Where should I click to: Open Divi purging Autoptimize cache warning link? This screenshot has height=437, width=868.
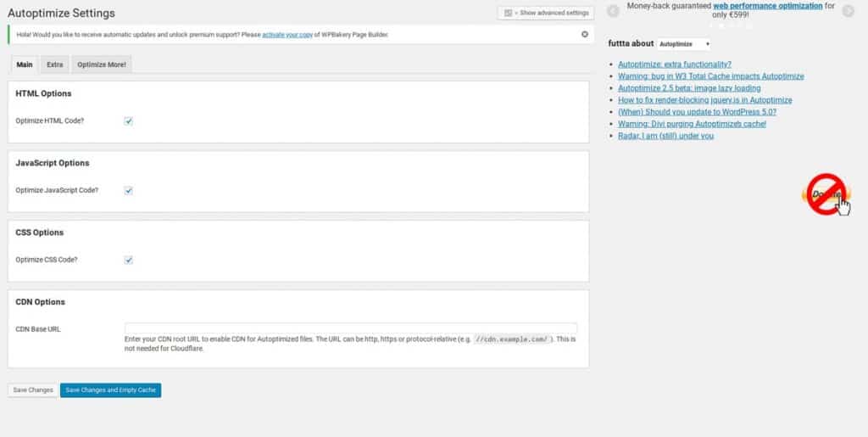tap(692, 124)
